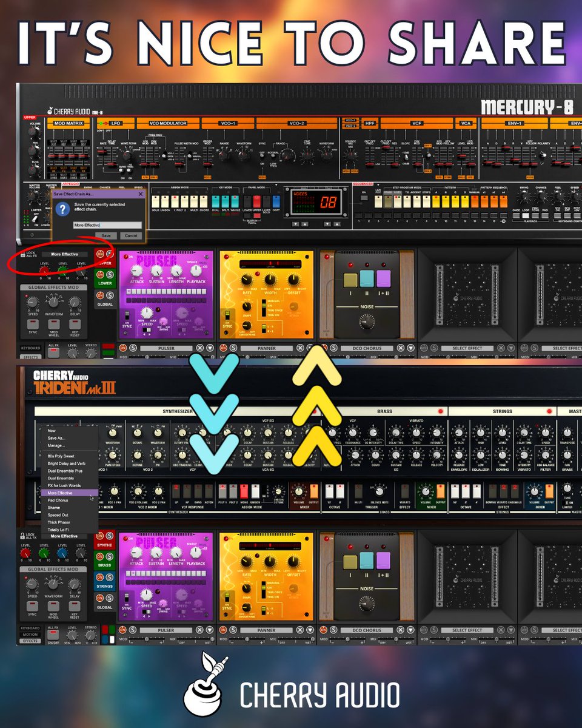
Task: Click Lock All FX padlock in Trident
Action: pos(22,536)
